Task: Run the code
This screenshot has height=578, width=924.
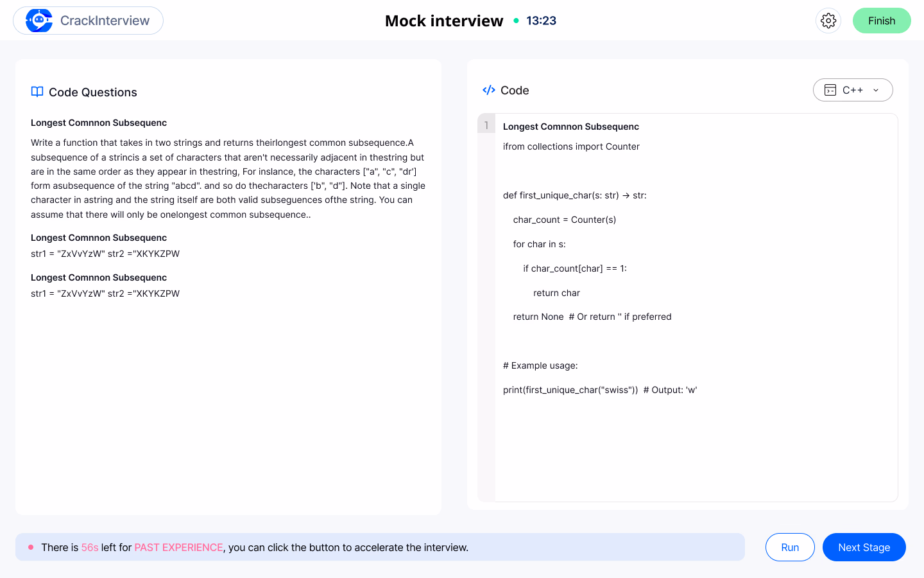Action: (790, 547)
